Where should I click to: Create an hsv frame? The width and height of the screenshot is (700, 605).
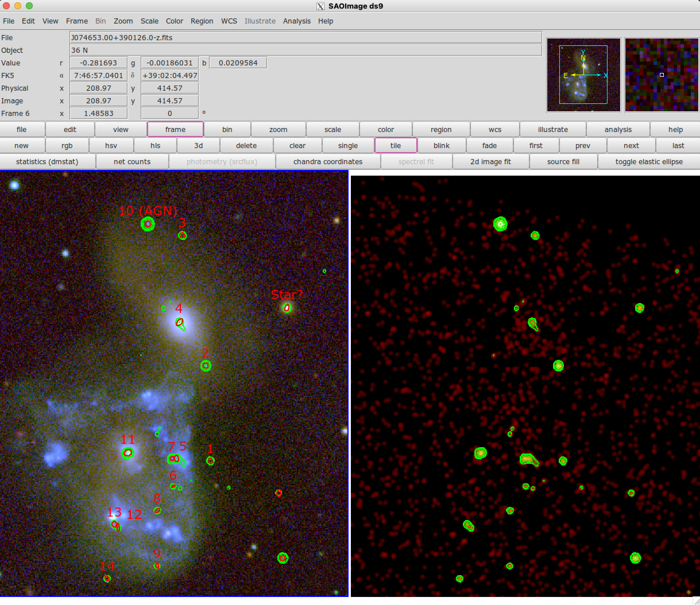click(111, 146)
